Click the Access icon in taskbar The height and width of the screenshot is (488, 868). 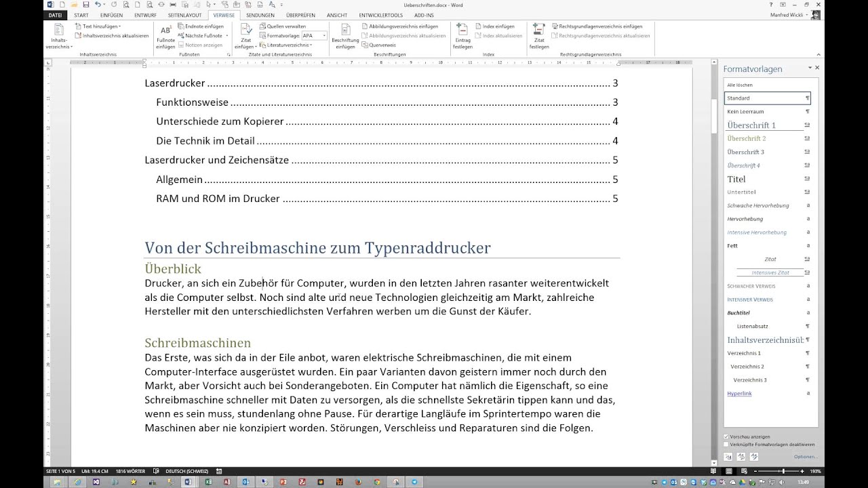click(226, 482)
